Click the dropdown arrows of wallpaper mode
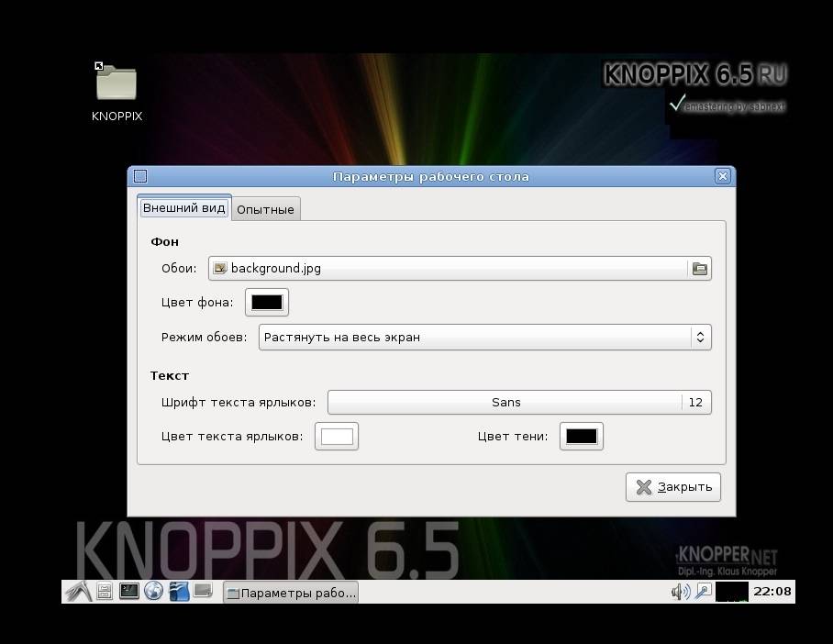This screenshot has height=644, width=833. point(700,337)
